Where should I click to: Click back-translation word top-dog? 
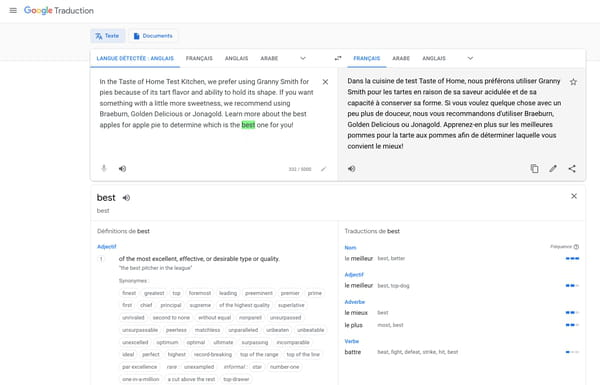(400, 286)
